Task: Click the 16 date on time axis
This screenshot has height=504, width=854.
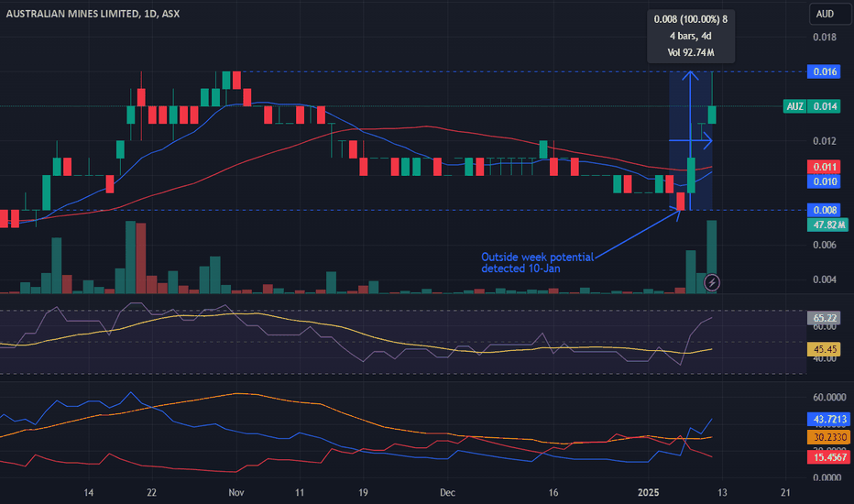Action: pyautogui.click(x=553, y=493)
